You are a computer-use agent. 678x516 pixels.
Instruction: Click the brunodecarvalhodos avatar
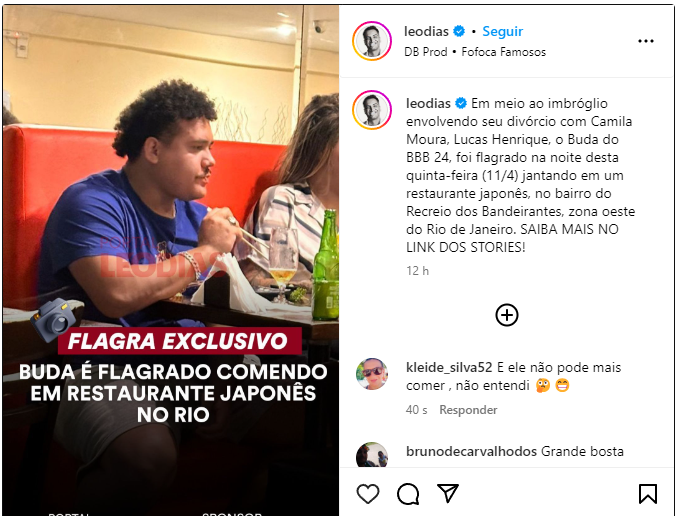(x=372, y=455)
